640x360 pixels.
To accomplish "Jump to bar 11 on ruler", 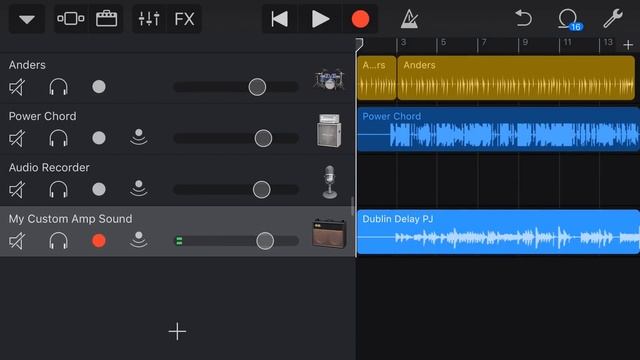I will pyautogui.click(x=567, y=42).
